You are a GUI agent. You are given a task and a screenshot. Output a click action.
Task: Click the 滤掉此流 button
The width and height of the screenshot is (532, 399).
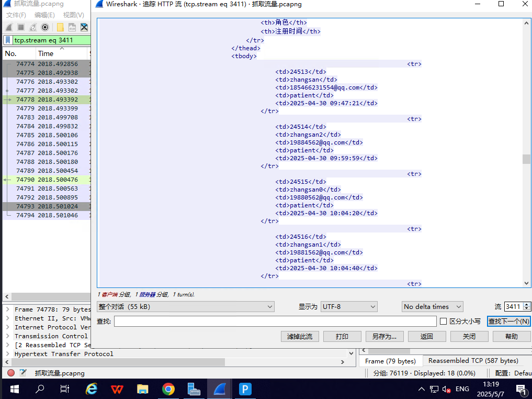click(x=300, y=337)
